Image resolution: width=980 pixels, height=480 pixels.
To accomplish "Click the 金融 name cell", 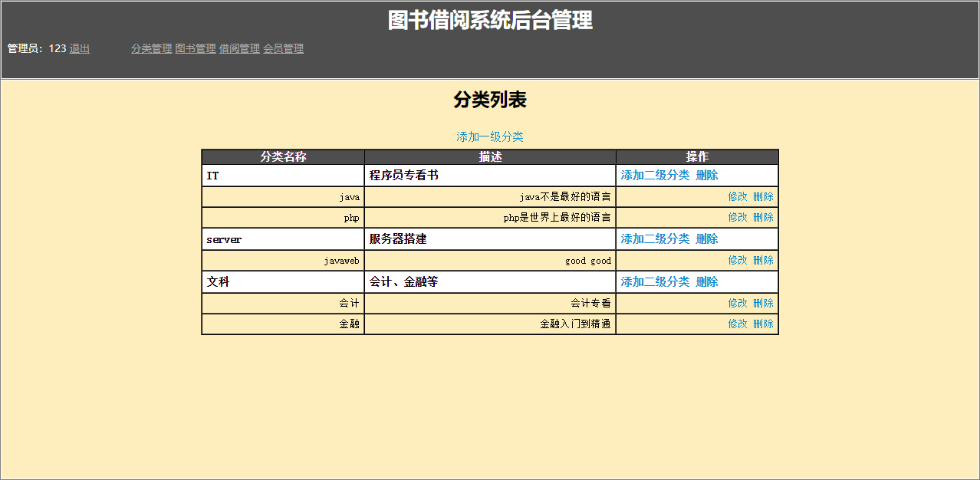I will (283, 324).
